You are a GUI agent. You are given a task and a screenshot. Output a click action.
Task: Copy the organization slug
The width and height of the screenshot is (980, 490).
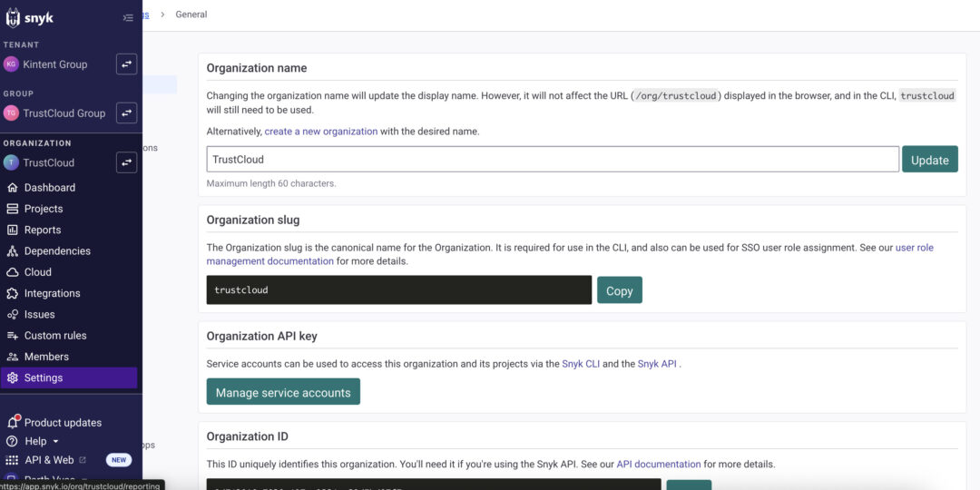[x=620, y=290]
